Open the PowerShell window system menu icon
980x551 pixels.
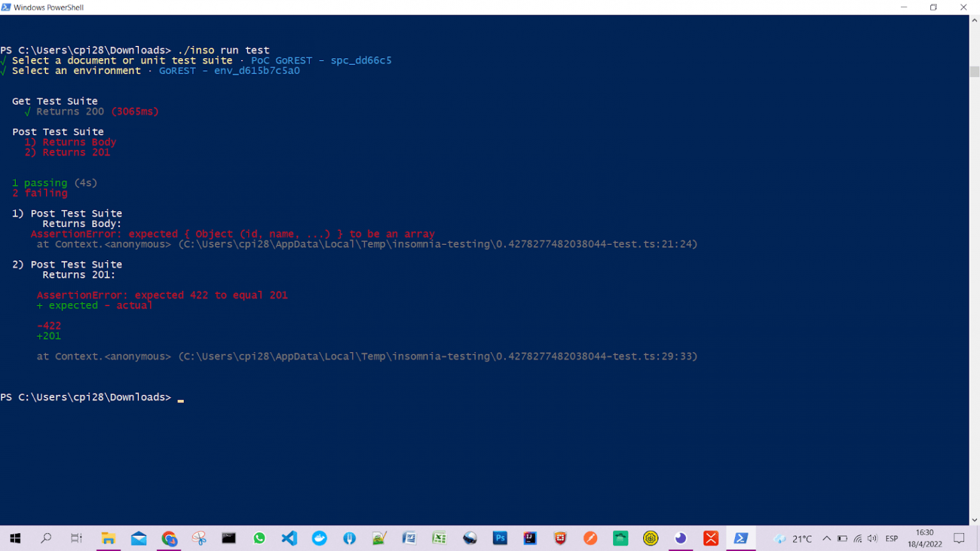[6, 8]
